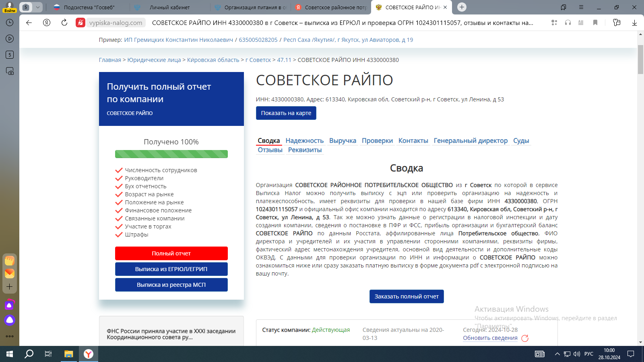644x362 pixels.
Task: Open File Explorer from taskbar
Action: point(68,354)
